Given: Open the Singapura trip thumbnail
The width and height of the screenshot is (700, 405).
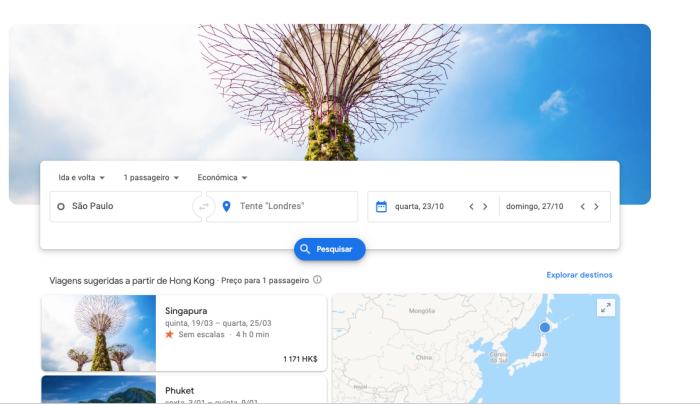Looking at the screenshot, I should pos(99,333).
